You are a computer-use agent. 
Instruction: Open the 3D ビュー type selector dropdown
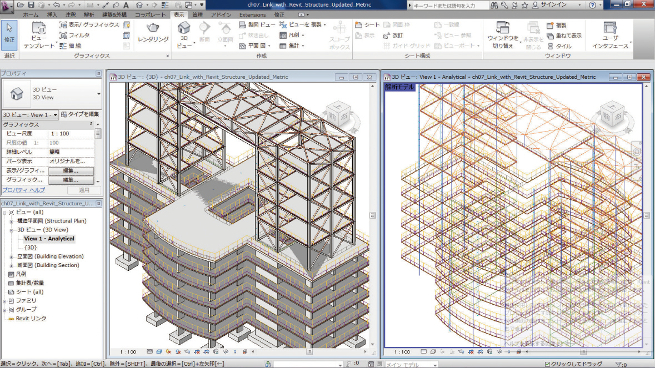coord(99,94)
